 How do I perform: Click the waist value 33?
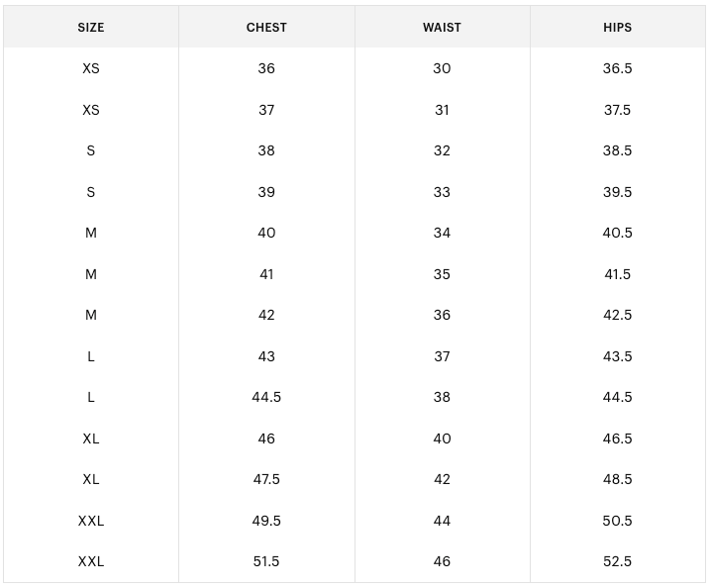(442, 192)
